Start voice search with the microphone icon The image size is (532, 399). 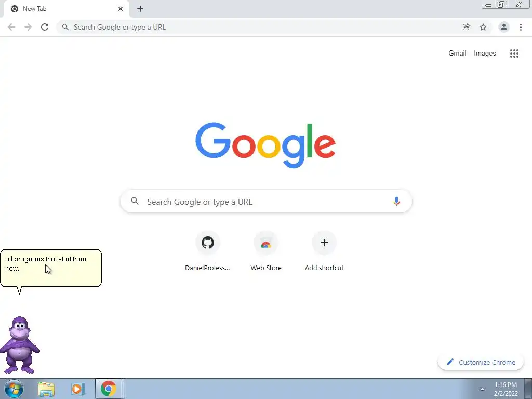396,202
